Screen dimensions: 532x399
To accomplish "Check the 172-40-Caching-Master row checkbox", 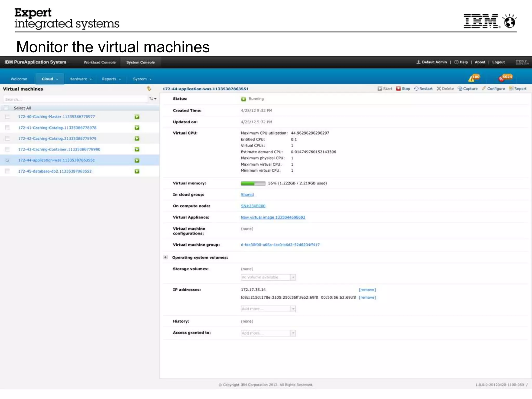I will click(x=7, y=117).
